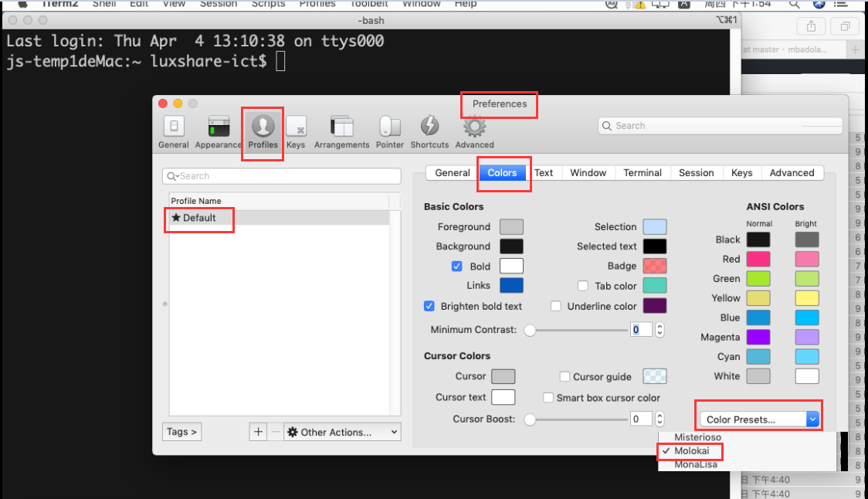Open the Shortcuts preferences icon
The image size is (868, 499).
[429, 132]
